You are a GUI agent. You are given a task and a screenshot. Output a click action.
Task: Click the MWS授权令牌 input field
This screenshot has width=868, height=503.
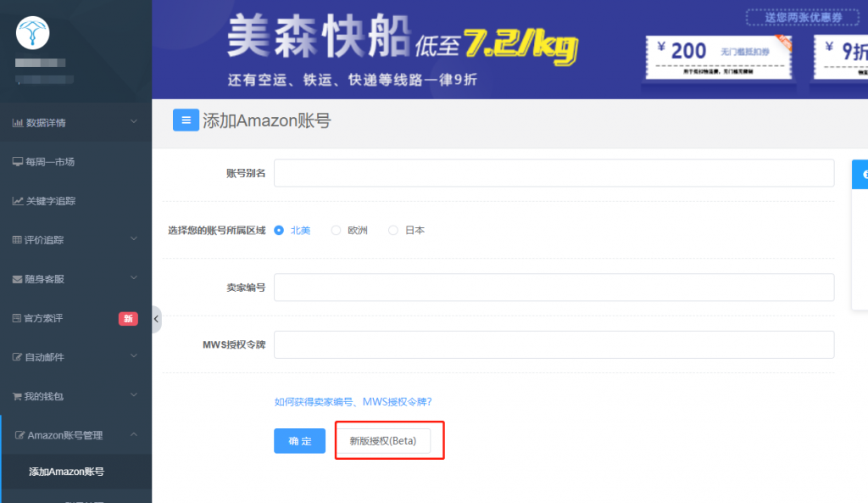click(x=554, y=344)
